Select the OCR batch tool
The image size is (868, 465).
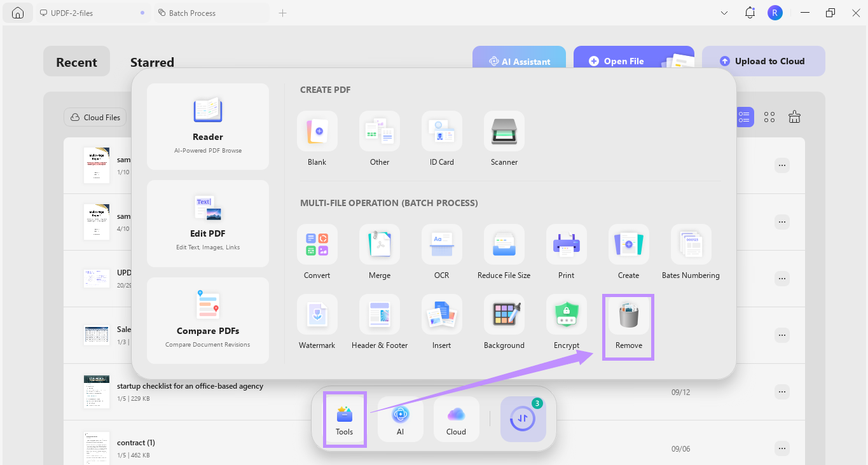click(x=441, y=253)
